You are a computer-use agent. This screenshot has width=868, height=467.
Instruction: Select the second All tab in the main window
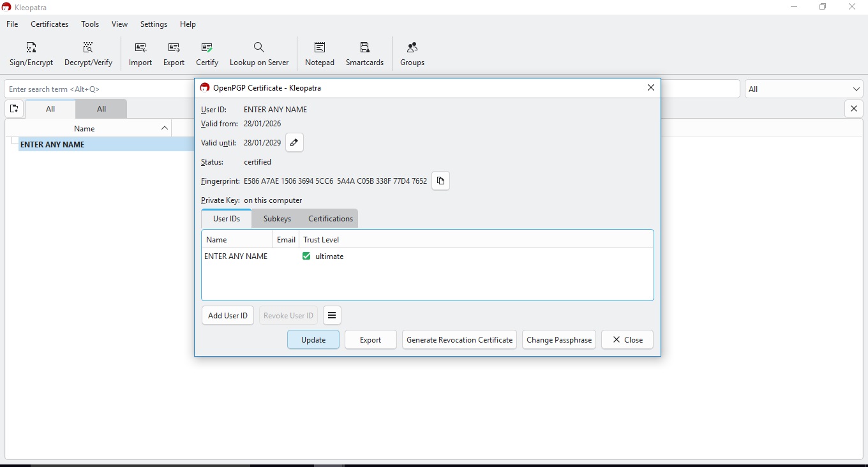tap(101, 109)
